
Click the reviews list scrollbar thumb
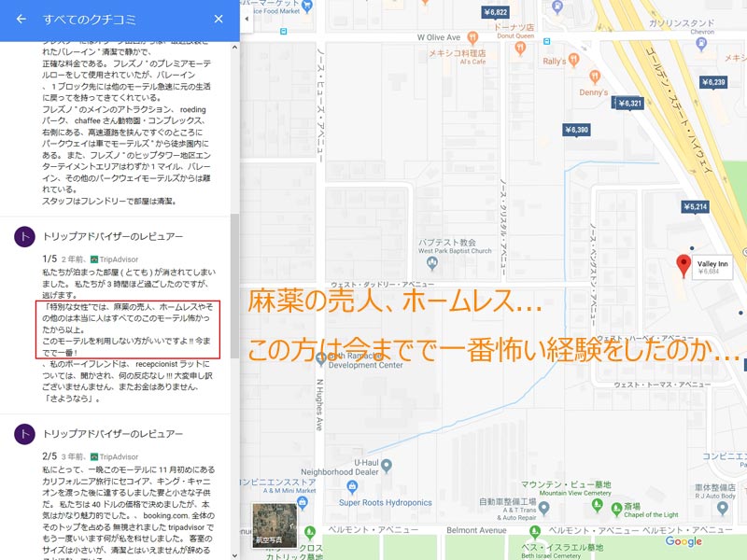[234, 286]
